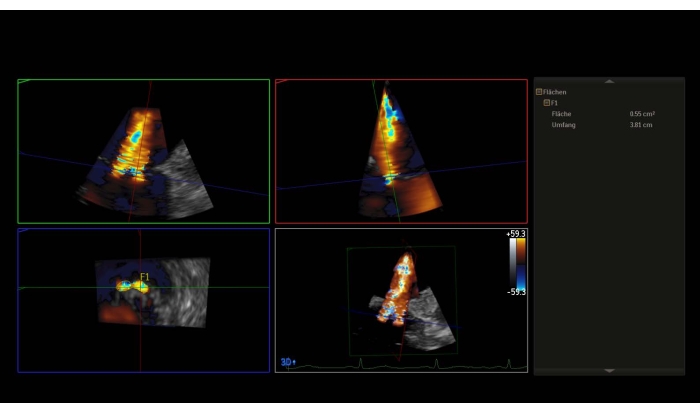Viewport: 700px width, 413px height.
Task: Click the 3D indicator icon
Action: (x=287, y=363)
